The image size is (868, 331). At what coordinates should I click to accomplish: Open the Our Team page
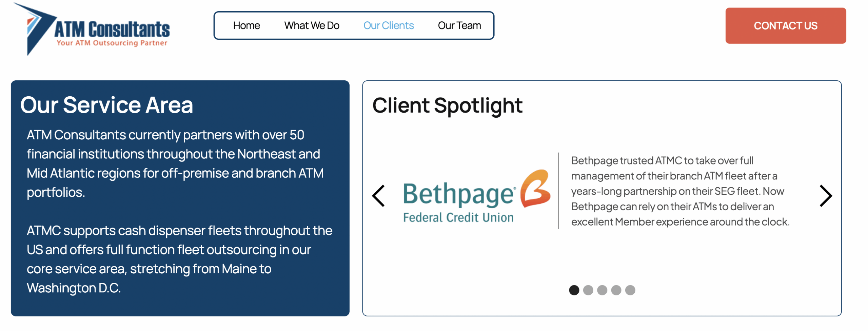pos(459,25)
